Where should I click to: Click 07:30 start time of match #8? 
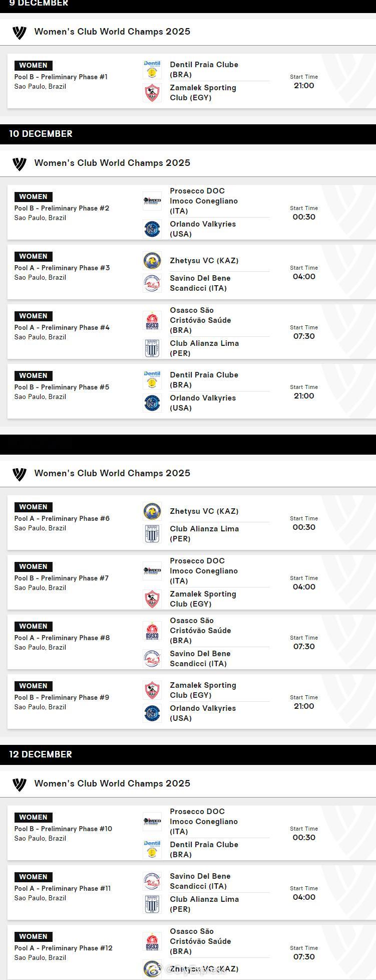pyautogui.click(x=304, y=647)
